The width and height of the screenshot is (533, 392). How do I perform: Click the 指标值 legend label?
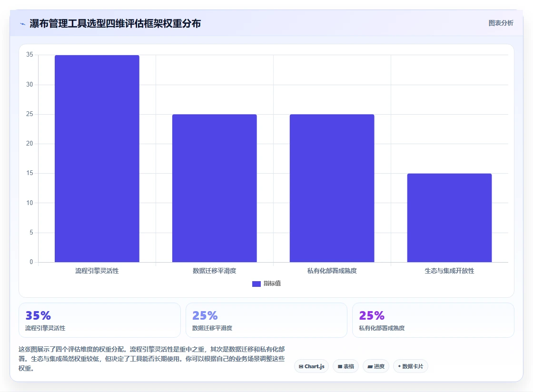[272, 284]
